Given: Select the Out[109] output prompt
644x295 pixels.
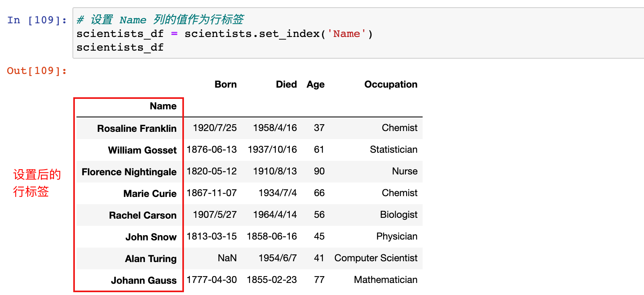Looking at the screenshot, I should point(37,71).
